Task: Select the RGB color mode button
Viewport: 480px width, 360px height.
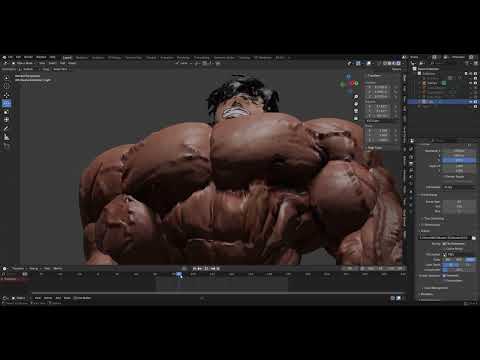Action: pyautogui.click(x=459, y=259)
